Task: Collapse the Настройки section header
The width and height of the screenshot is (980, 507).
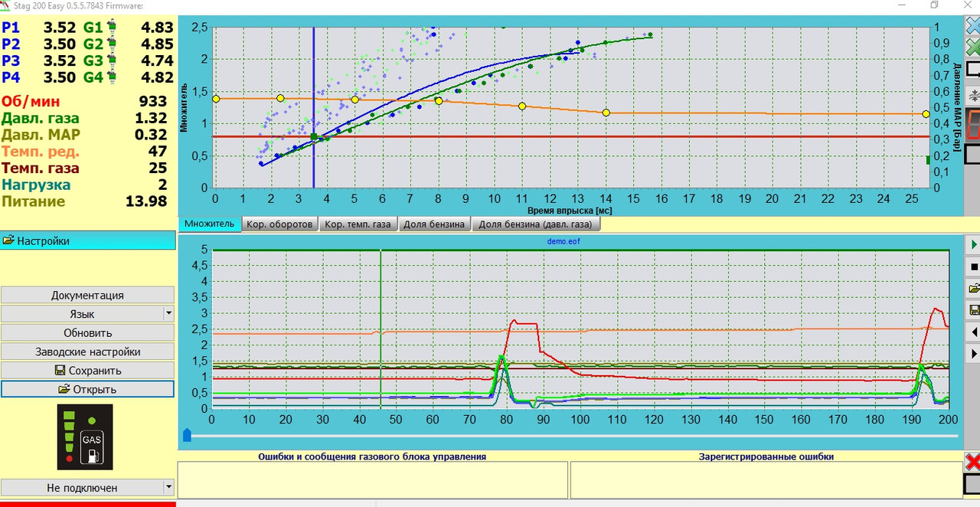Action: tap(88, 240)
